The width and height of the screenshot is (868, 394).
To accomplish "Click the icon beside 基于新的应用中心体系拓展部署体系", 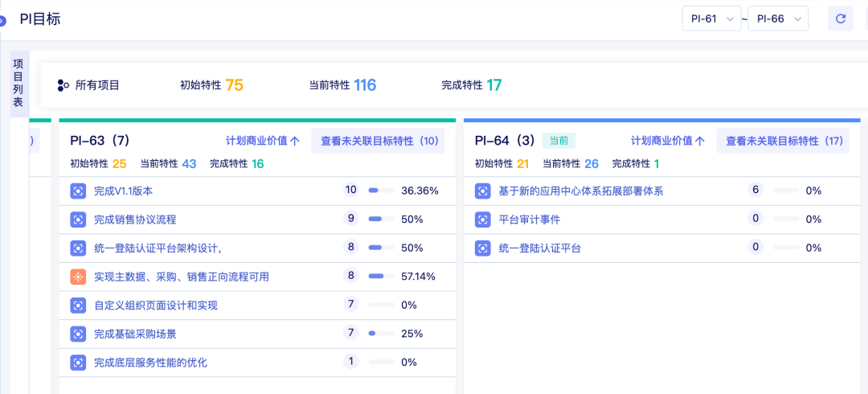I will pyautogui.click(x=482, y=191).
